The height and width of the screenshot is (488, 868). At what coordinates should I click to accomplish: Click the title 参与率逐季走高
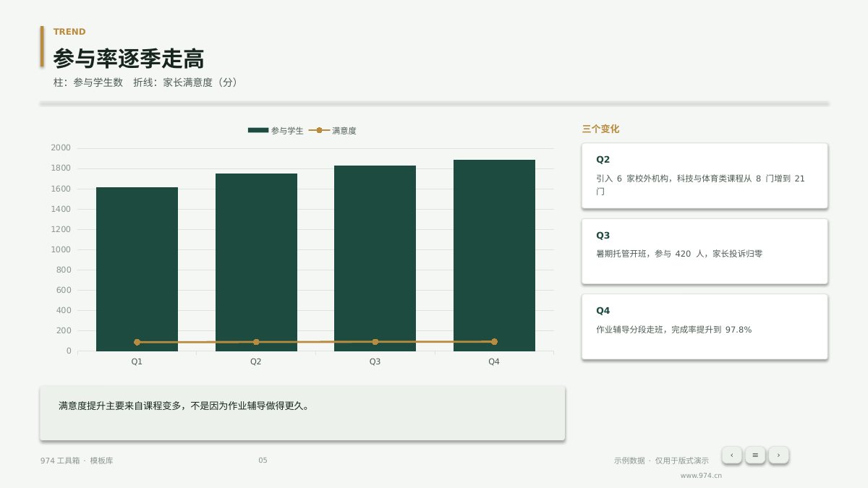point(129,59)
